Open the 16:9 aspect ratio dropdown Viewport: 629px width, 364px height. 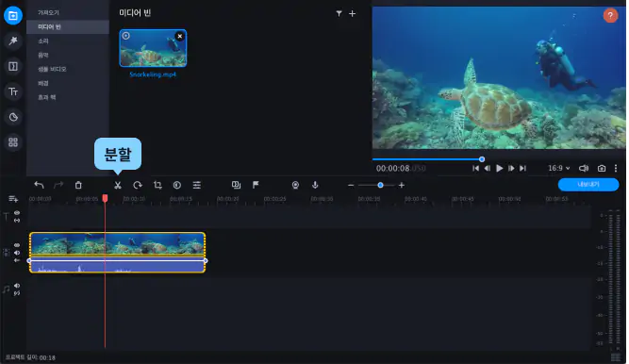click(559, 168)
